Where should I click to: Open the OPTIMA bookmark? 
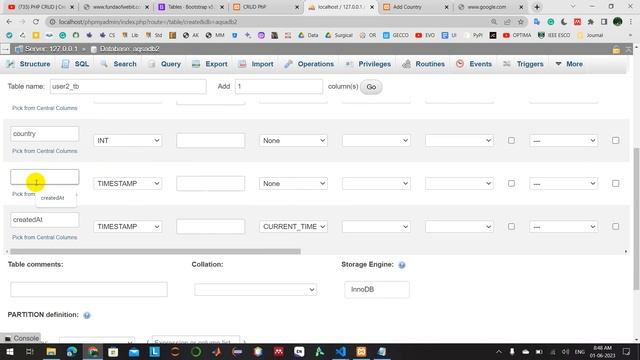tap(517, 36)
